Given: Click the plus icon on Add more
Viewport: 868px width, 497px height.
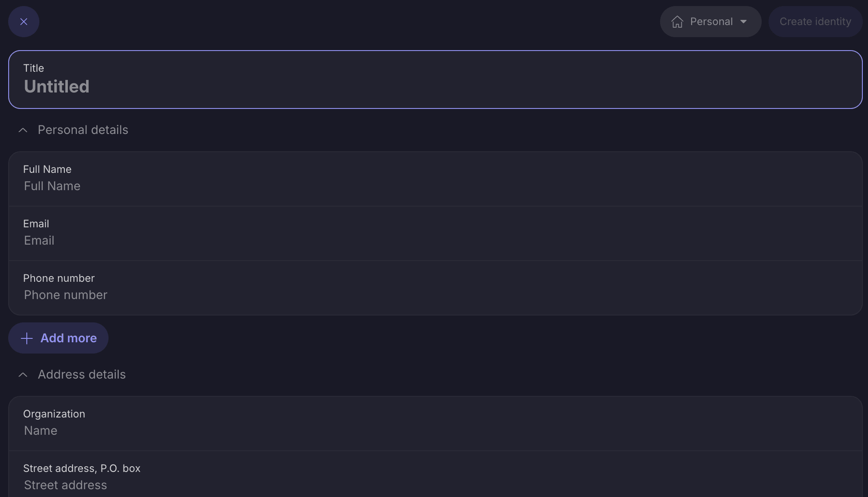Looking at the screenshot, I should tap(27, 338).
